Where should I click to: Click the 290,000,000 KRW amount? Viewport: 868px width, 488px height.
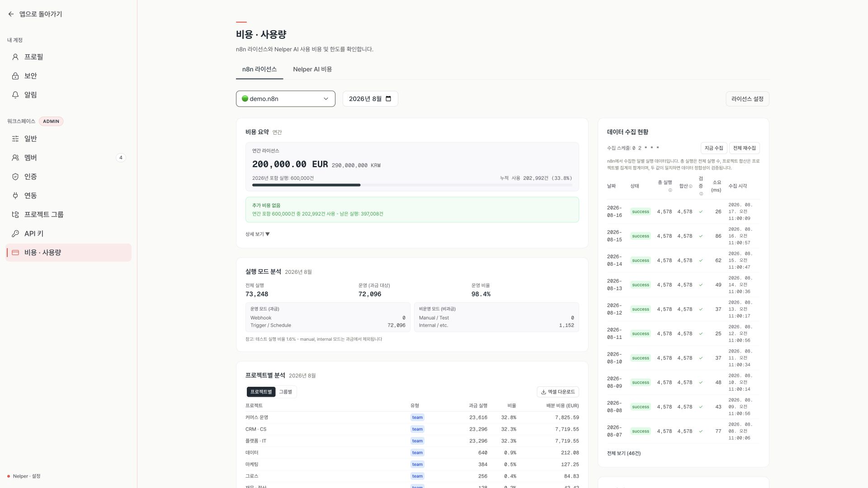tap(356, 166)
